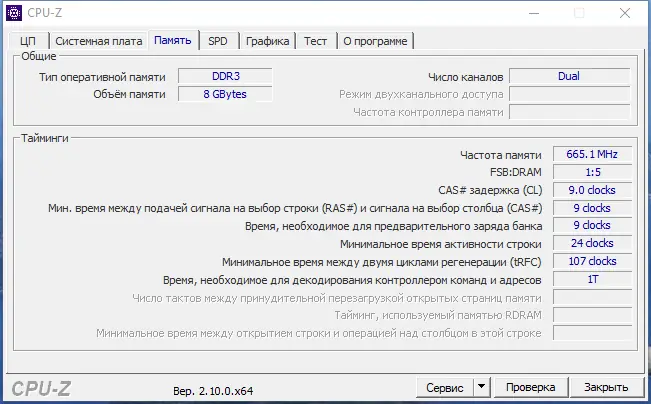Image resolution: width=651 pixels, height=404 pixels.
Task: Select the 9.0 clocks CAS latency value
Action: (592, 190)
